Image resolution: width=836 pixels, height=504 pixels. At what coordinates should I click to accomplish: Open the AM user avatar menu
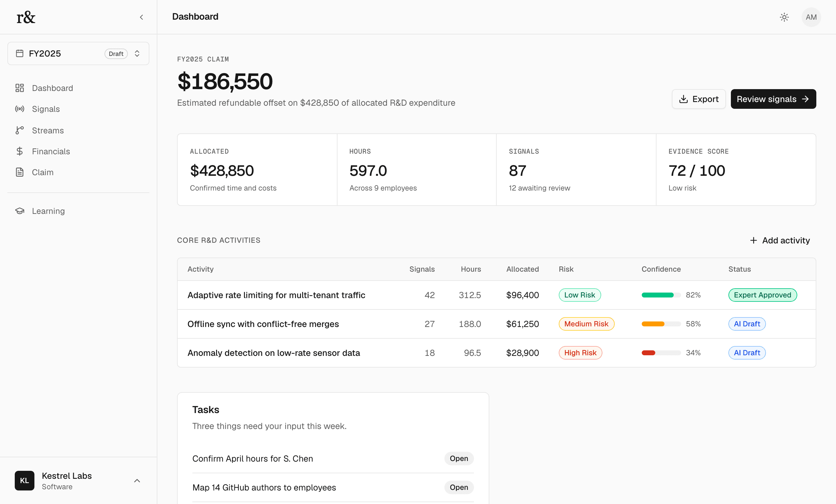[811, 17]
